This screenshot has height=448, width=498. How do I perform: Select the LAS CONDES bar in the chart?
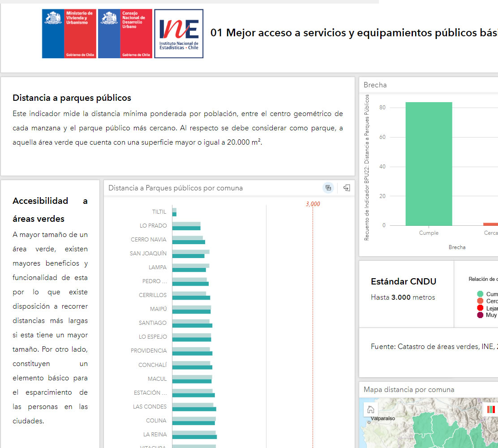193,407
